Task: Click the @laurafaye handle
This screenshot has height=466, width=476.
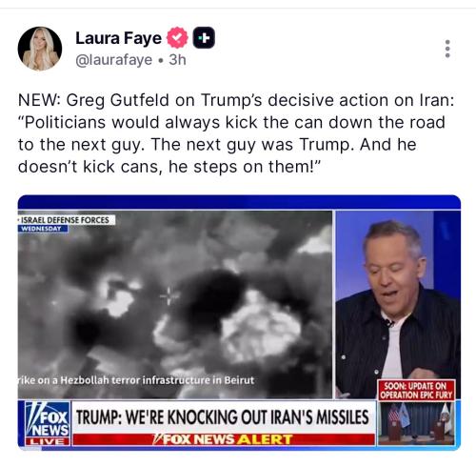Action: pyautogui.click(x=114, y=60)
